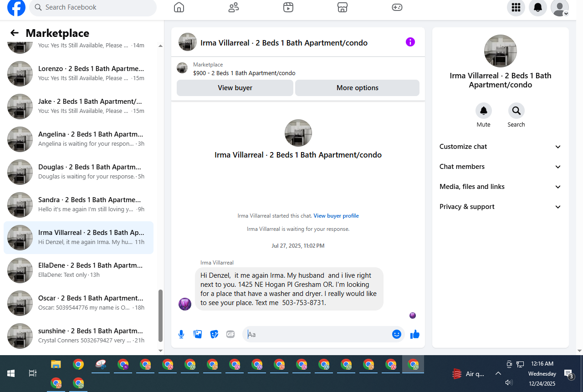583x392 pixels.
Task: Show hidden system tray icons chevron
Action: point(498,374)
